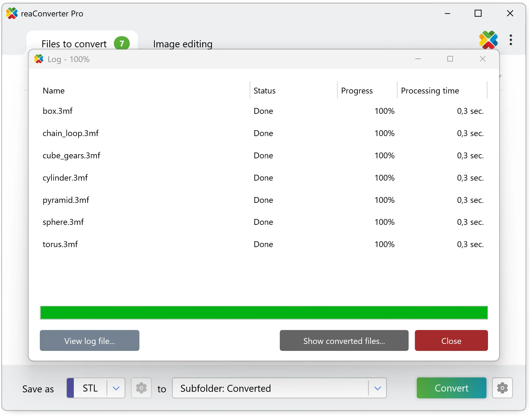The image size is (532, 416).
Task: Switch to the Image editing tab
Action: [x=182, y=44]
